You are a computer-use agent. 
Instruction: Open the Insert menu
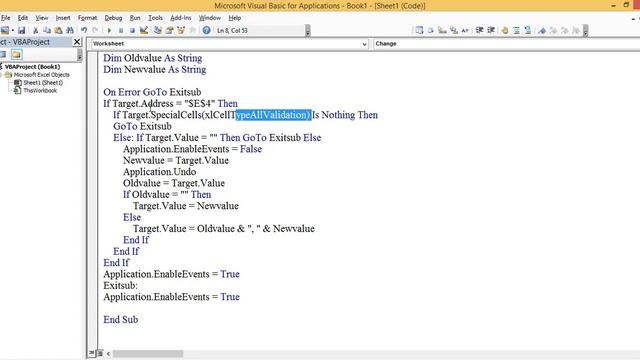pyautogui.click(x=63, y=18)
